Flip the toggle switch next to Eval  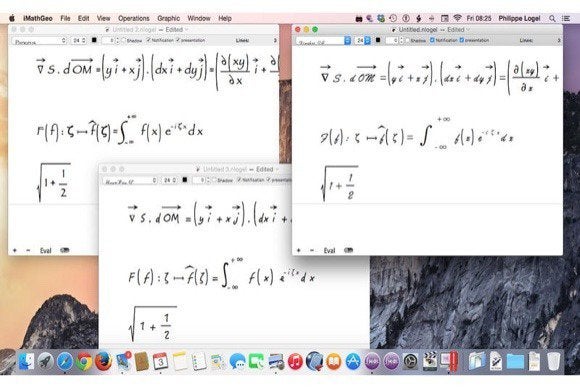click(x=348, y=250)
